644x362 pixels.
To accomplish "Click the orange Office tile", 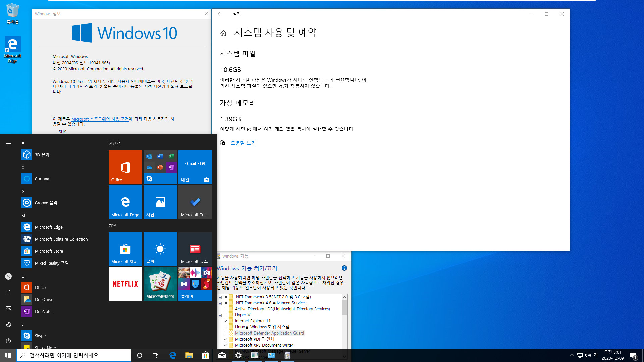I will [125, 167].
